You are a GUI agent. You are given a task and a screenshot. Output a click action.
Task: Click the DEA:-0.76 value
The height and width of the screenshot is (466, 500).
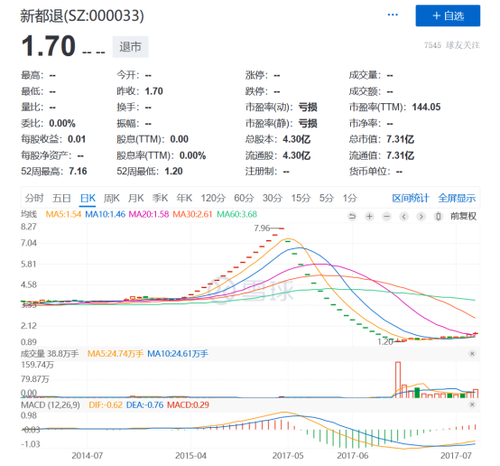145,405
